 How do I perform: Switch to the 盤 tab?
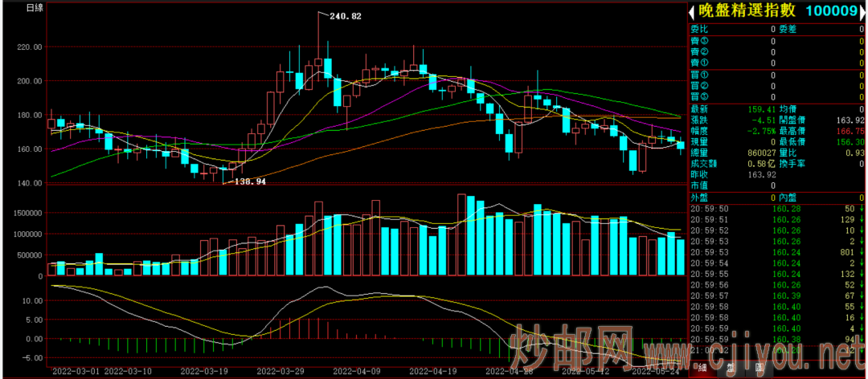pyautogui.click(x=730, y=369)
